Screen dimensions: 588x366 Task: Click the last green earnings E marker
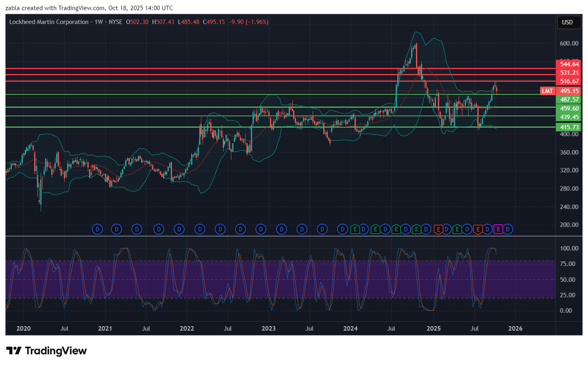(457, 229)
